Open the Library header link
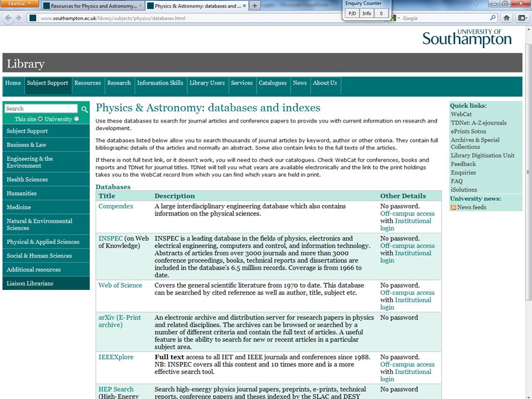 25,63
